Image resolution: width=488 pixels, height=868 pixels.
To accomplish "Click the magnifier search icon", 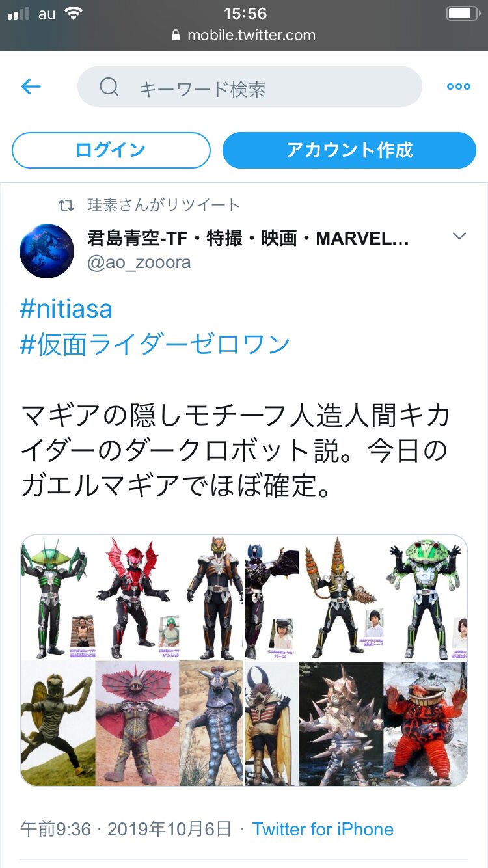I will 109,87.
